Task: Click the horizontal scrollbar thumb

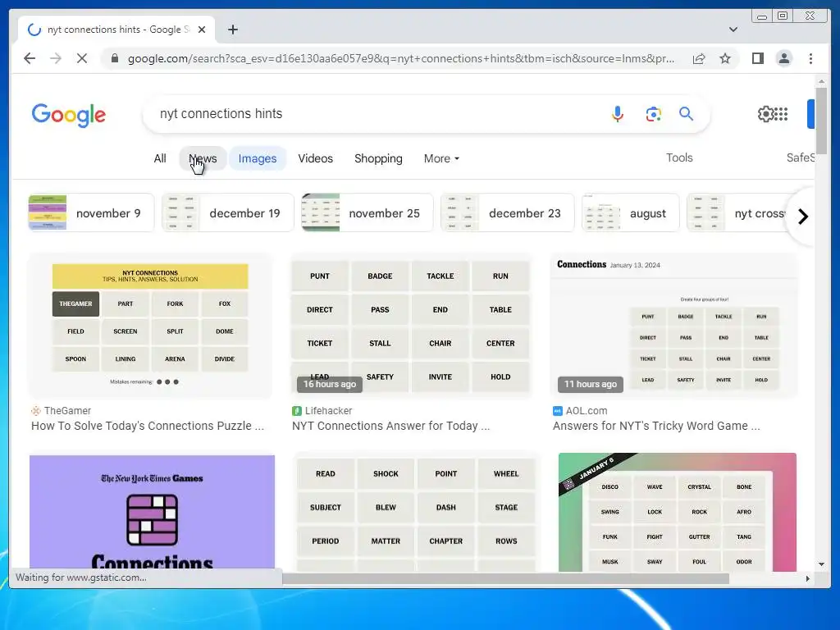Action: pos(505,578)
